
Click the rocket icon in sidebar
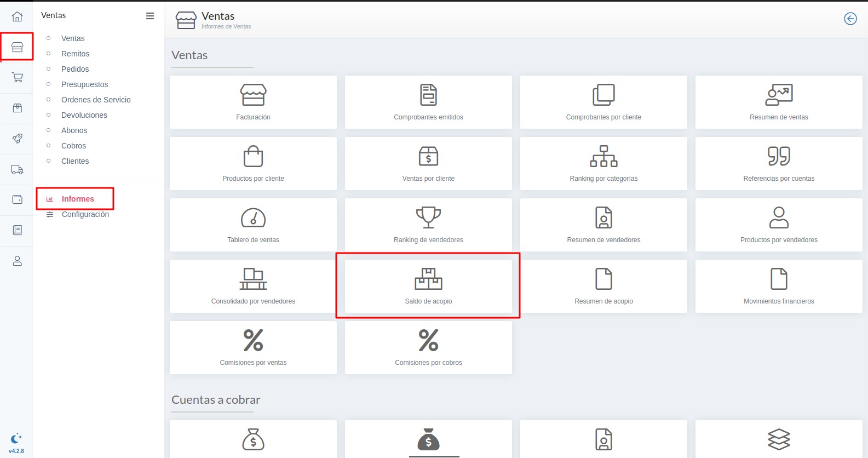click(x=17, y=139)
